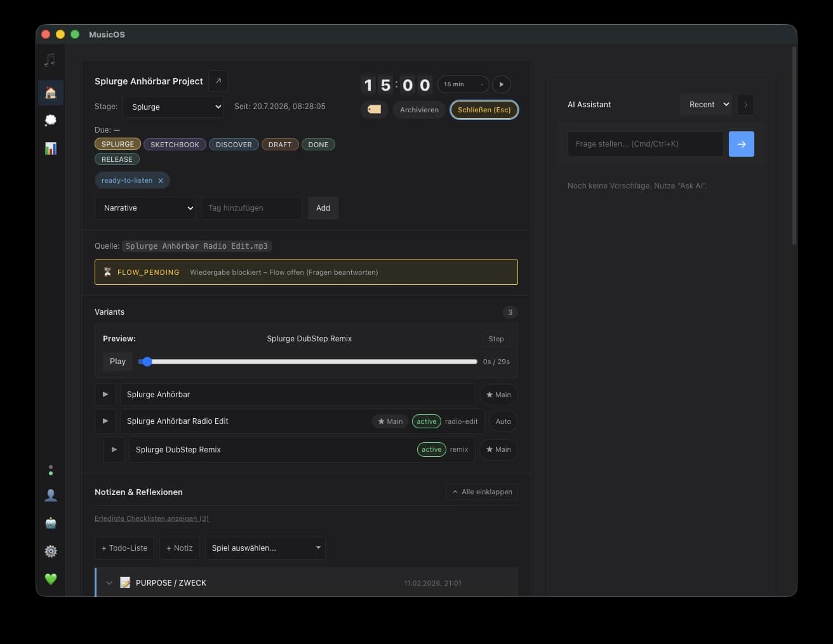Click the Schließen (Esc) button
The image size is (833, 644).
pos(484,110)
